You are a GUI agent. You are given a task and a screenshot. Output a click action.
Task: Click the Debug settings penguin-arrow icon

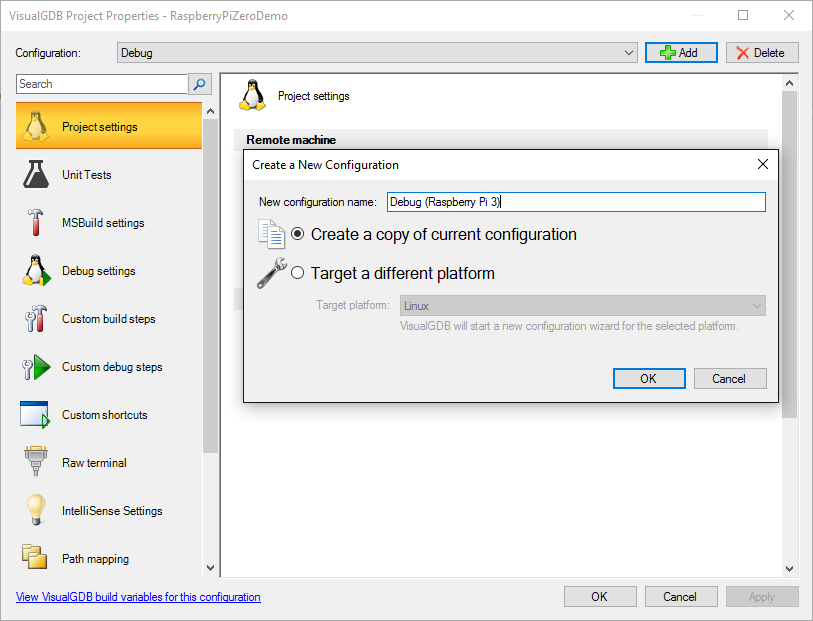36,270
